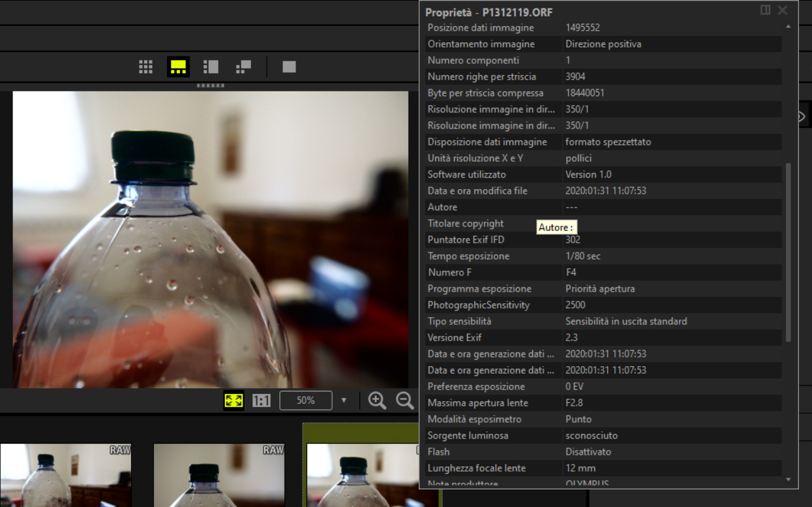Select the second RAW bottle thumbnail
This screenshot has width=812, height=507.
point(218,475)
